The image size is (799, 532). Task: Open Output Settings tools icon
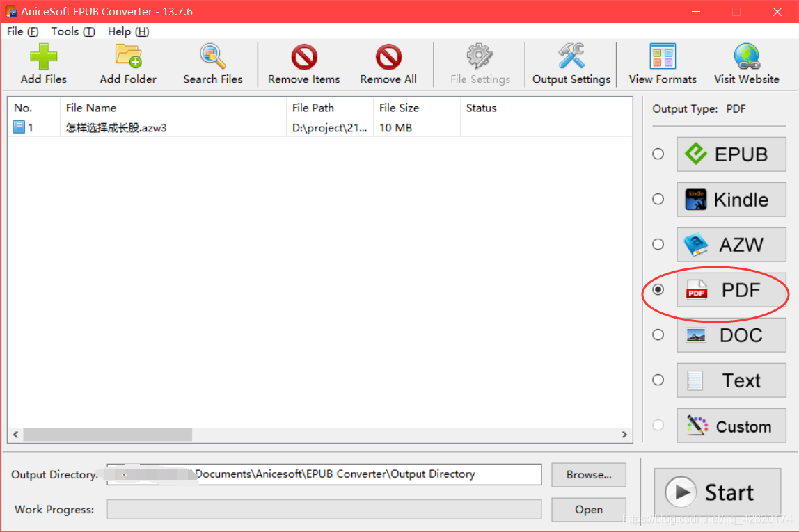[x=571, y=56]
